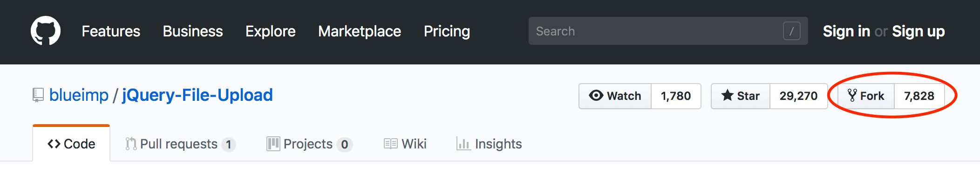Screen dimensions: 980x169
Task: Click the Sign in link
Action: pos(846,31)
